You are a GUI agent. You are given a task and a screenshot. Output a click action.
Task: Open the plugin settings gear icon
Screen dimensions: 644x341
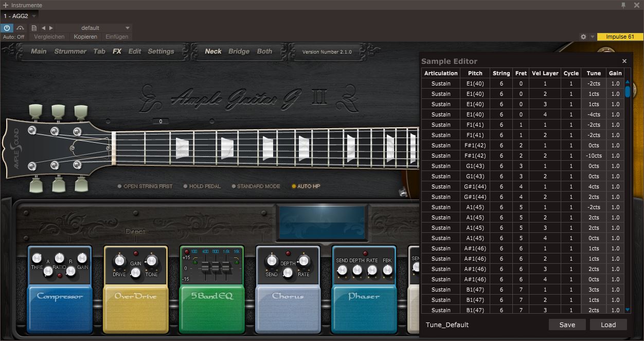pos(583,37)
